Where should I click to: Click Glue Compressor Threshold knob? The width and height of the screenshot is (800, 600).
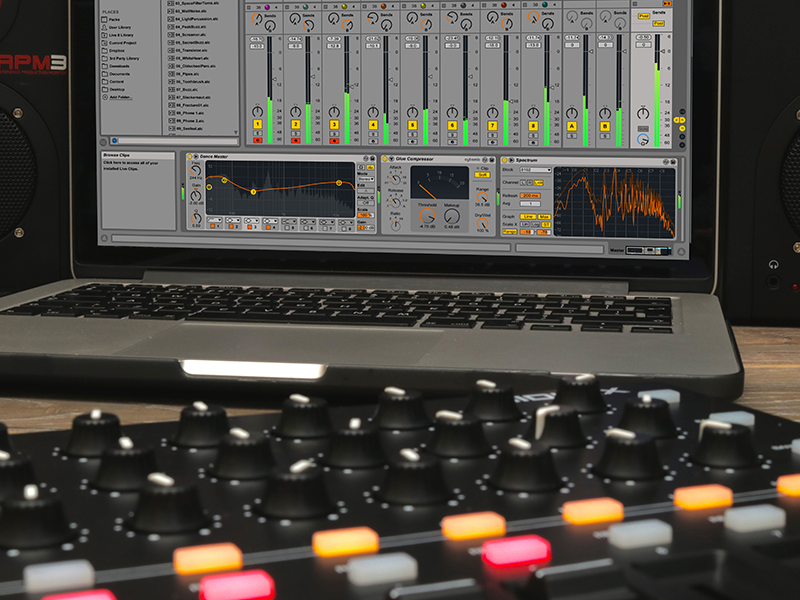[x=428, y=216]
